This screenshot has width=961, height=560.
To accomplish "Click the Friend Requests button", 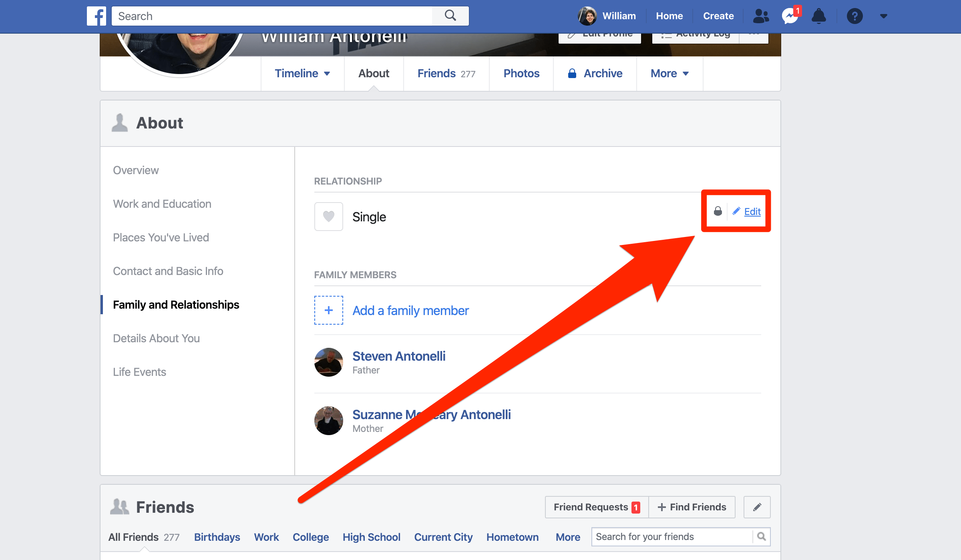I will [x=596, y=507].
